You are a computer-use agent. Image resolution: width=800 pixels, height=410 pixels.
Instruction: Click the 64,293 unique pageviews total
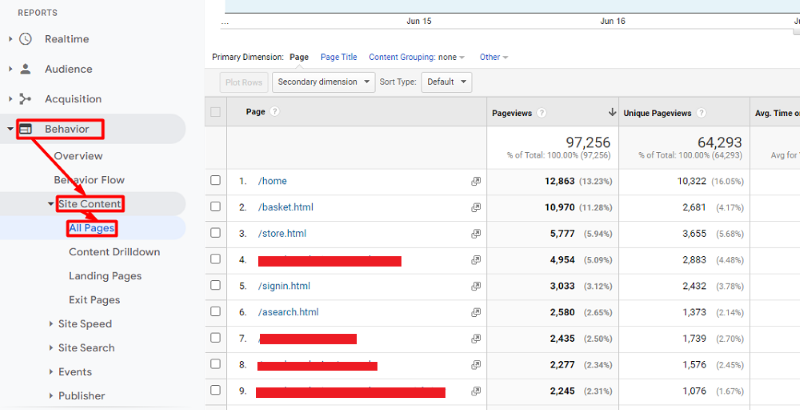(719, 142)
